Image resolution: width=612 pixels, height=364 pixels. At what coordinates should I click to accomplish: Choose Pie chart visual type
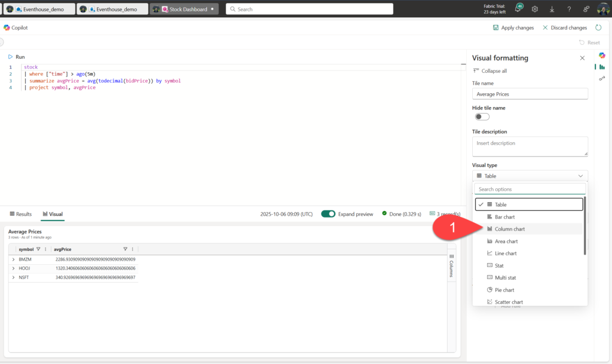[504, 290]
